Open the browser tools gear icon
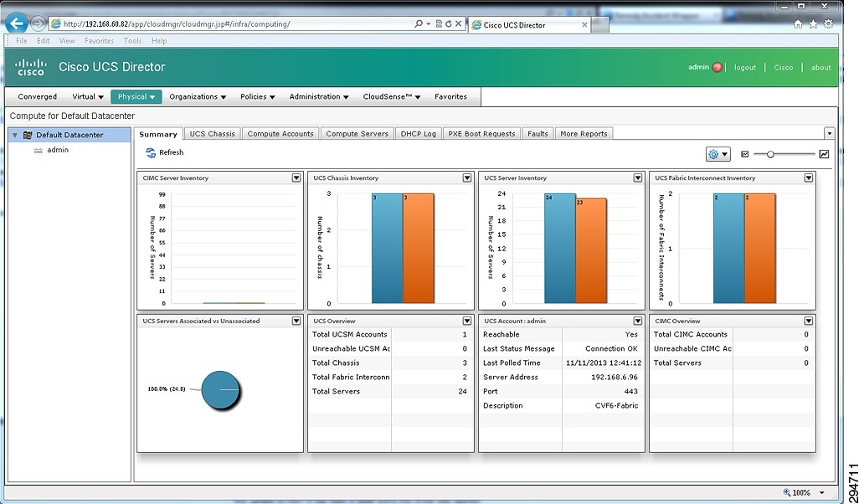 click(x=829, y=23)
